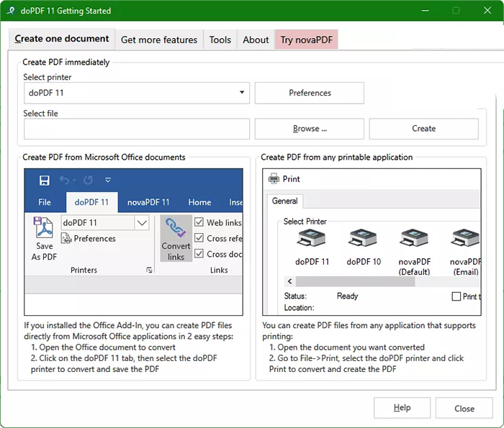
Task: Open the Get more features tab
Action: 159,40
